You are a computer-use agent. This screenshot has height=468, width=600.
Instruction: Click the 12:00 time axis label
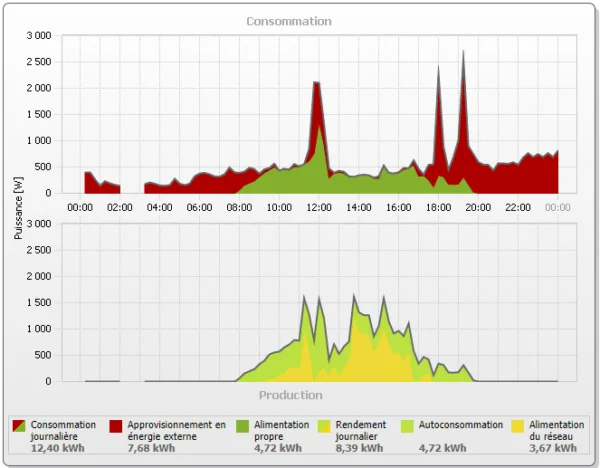319,208
